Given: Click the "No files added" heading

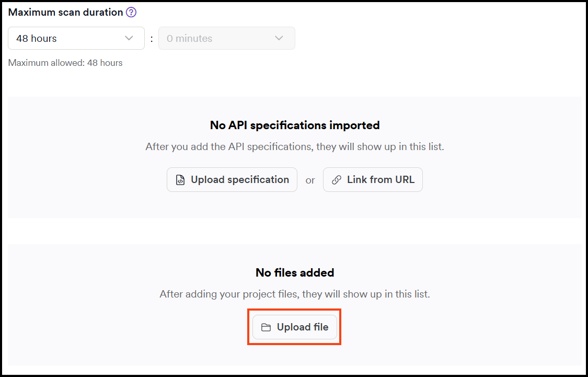Looking at the screenshot, I should [x=294, y=272].
